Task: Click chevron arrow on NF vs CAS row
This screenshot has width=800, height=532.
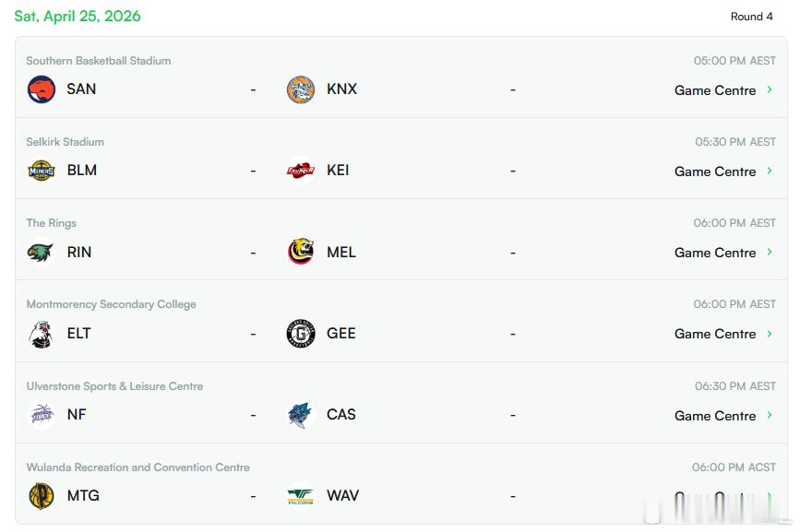Action: pyautogui.click(x=770, y=415)
